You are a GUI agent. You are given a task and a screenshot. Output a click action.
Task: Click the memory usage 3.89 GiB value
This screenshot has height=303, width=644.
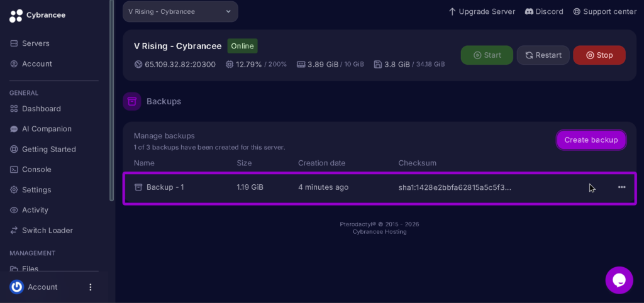pos(323,65)
